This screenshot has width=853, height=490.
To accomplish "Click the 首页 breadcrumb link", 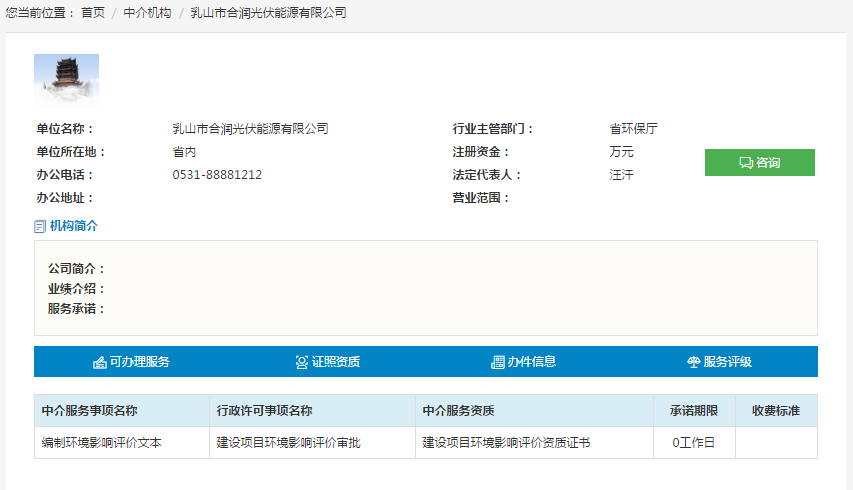I will point(93,13).
